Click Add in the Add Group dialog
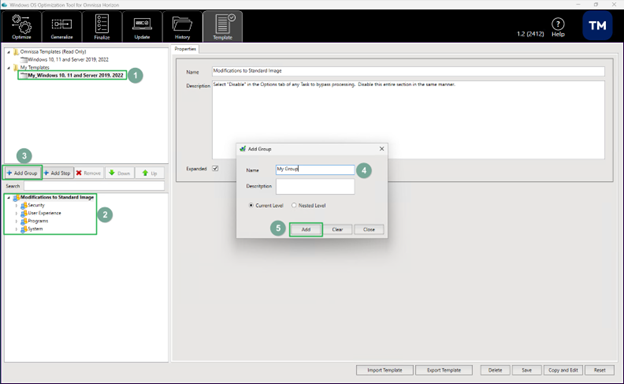624x384 pixels. pyautogui.click(x=306, y=230)
